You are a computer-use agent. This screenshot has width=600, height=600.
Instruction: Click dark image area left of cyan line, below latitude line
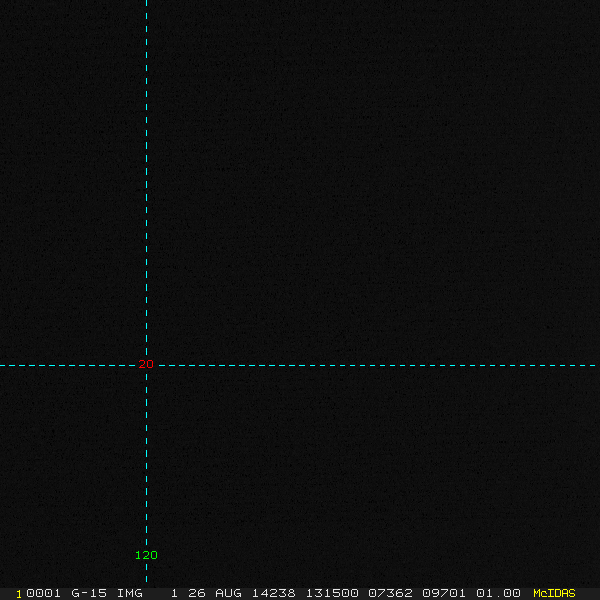pyautogui.click(x=70, y=470)
